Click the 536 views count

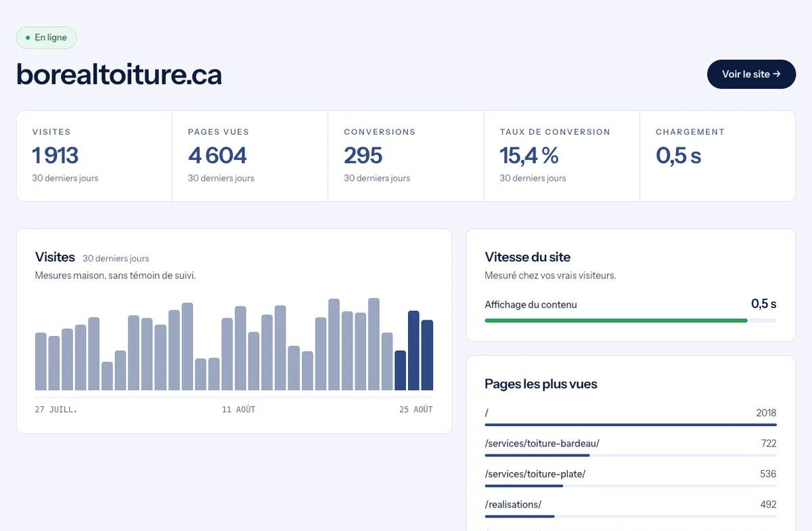pyautogui.click(x=768, y=473)
